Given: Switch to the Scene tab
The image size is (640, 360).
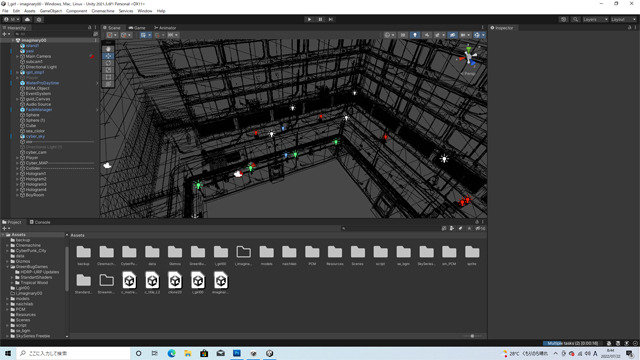Looking at the screenshot, I should 112,28.
